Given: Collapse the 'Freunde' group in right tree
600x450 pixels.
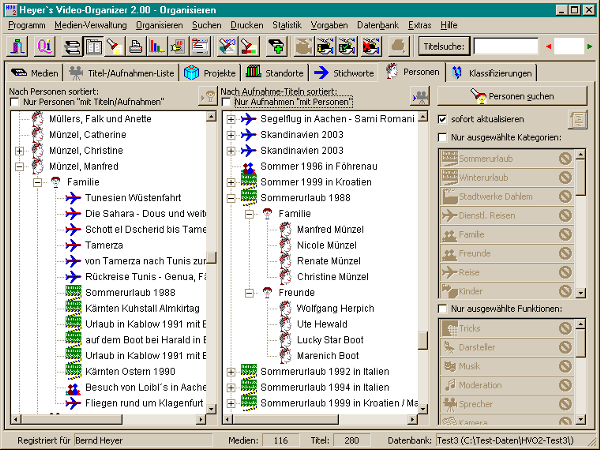Looking at the screenshot, I should pyautogui.click(x=250, y=292).
